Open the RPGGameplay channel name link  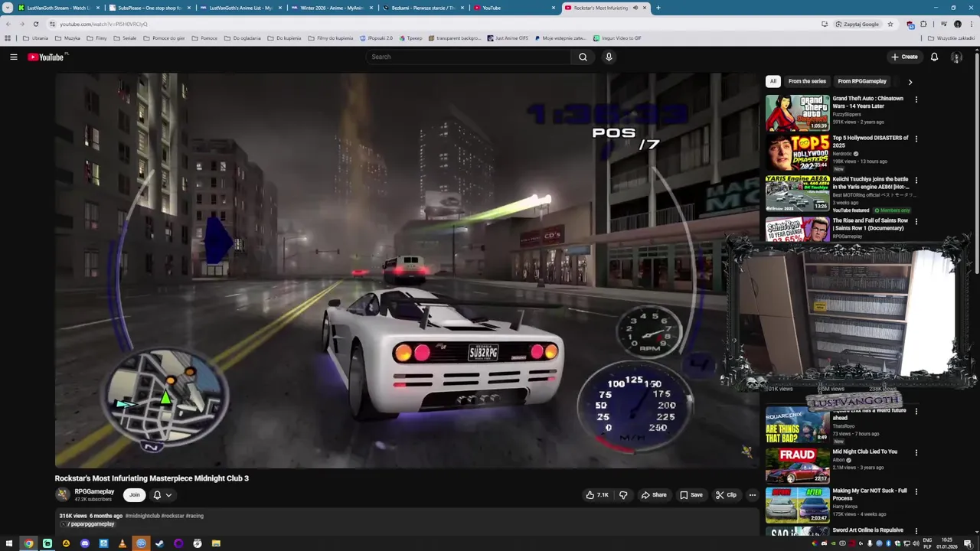94,492
